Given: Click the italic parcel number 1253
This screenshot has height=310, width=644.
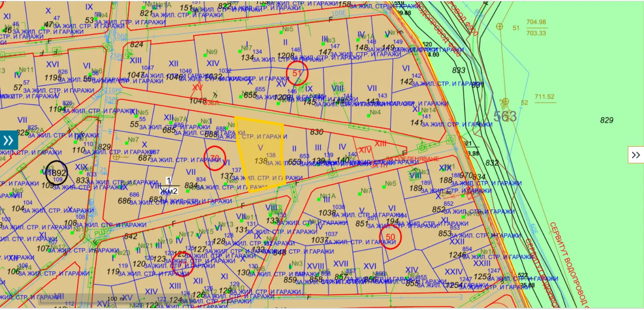Looking at the screenshot, I should click(x=483, y=277).
